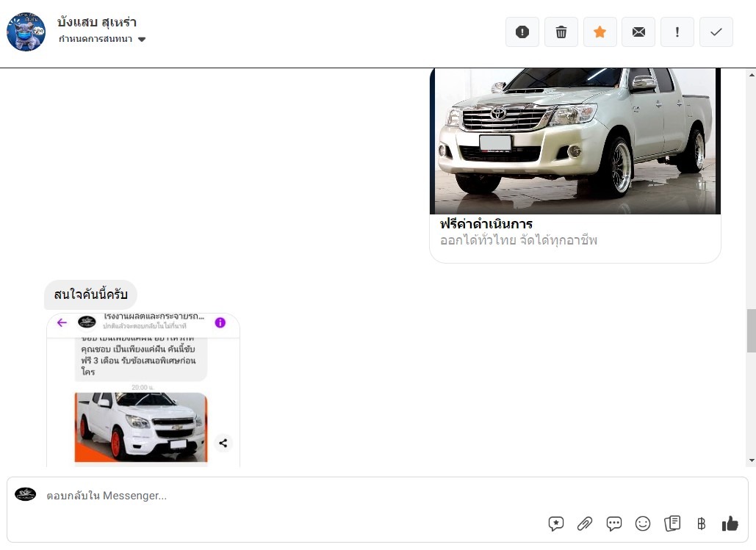Attach a file with paperclip icon
The image size is (756, 550).
585,524
